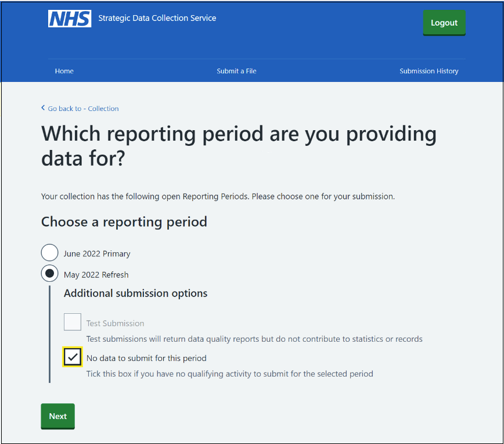Click the Test Submission label text

pyautogui.click(x=115, y=323)
